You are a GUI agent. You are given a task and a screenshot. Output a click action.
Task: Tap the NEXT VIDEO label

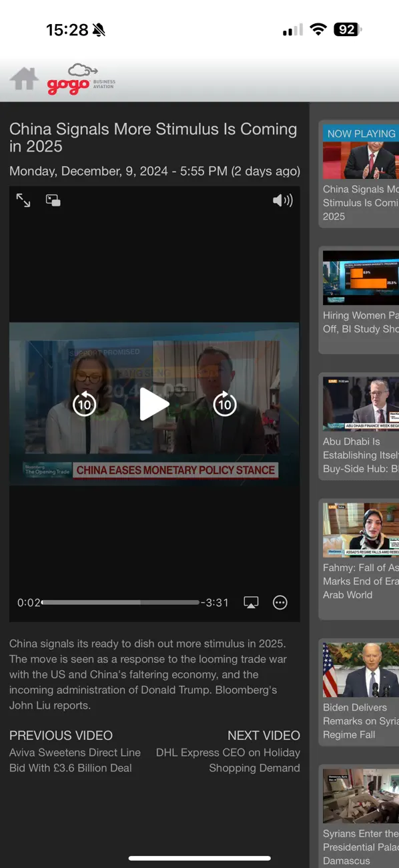pos(264,735)
